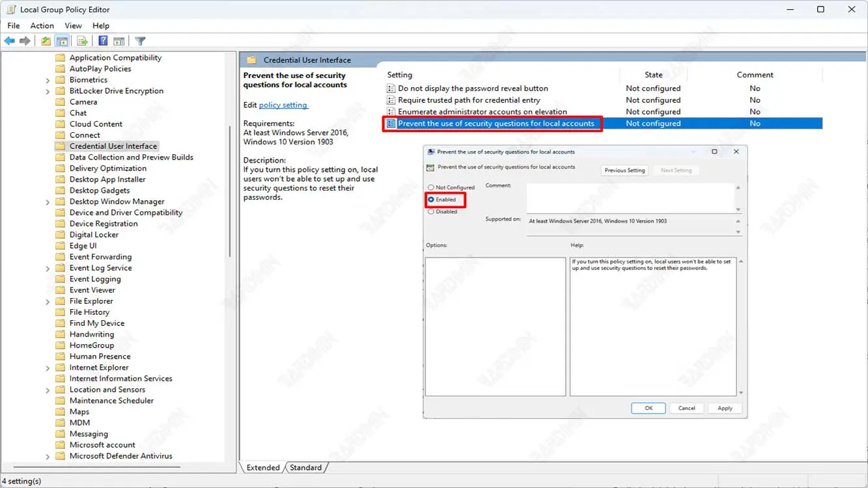Viewport: 868px width, 488px height.
Task: Click the Back arrow in the toolbar
Action: click(x=10, y=41)
